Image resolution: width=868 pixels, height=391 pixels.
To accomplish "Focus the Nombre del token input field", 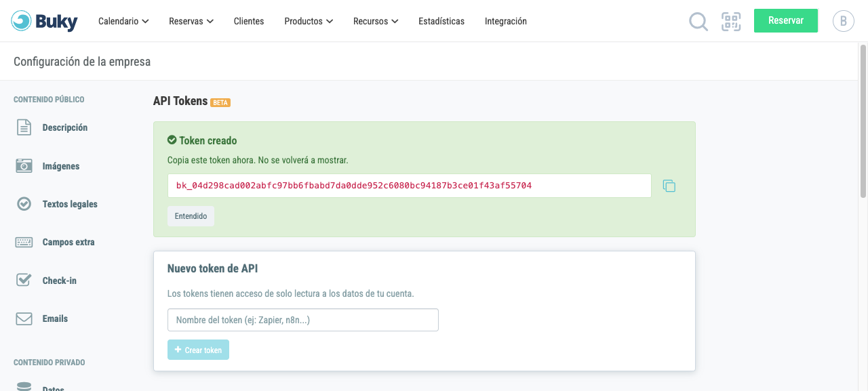I will (303, 320).
